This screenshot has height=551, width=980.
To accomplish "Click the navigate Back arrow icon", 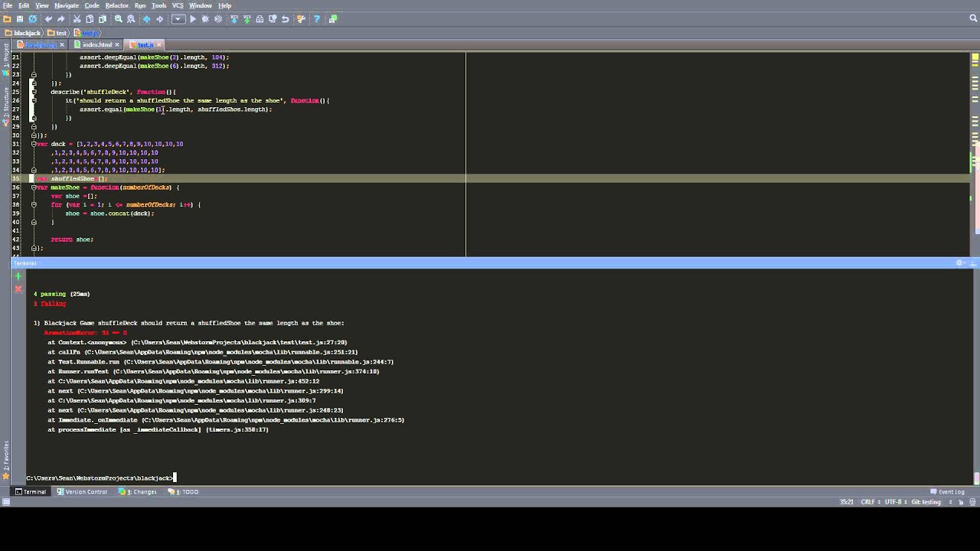I will [146, 19].
